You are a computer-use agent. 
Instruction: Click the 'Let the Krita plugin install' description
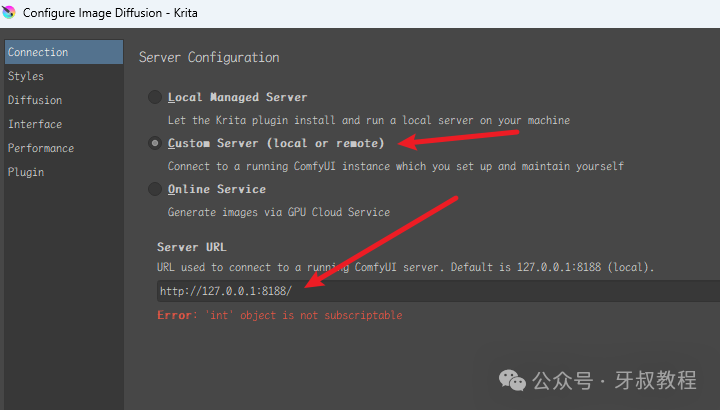[x=369, y=120]
